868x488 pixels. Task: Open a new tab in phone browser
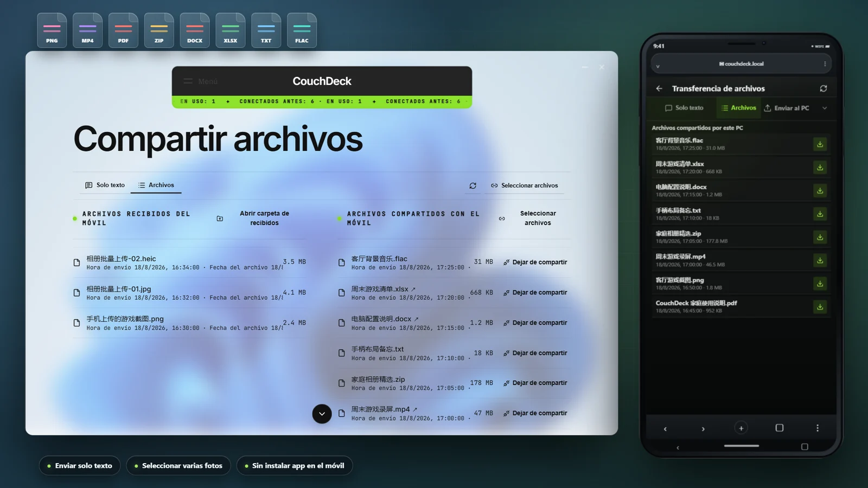(x=741, y=428)
